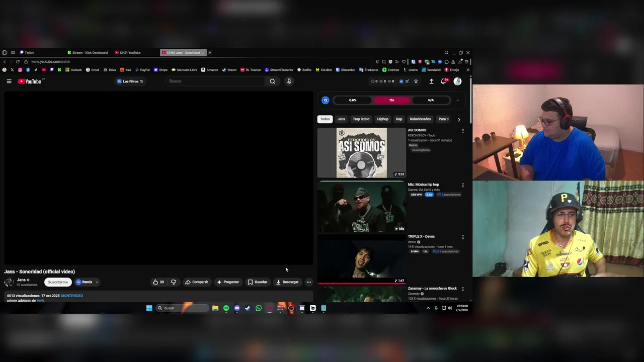The width and height of the screenshot is (644, 362).
Task: Open options for ASI SOMOS video
Action: tap(463, 131)
